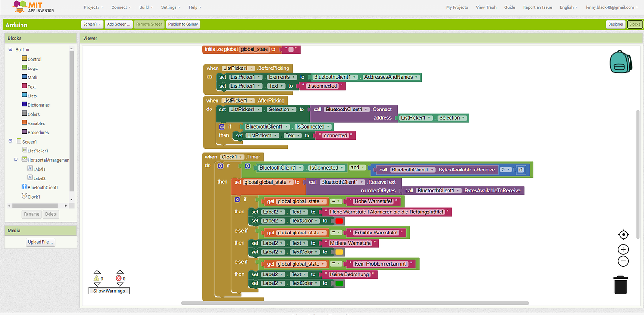Toggle the Show Warnings button
Screen dimensions: 644x315
click(x=109, y=291)
